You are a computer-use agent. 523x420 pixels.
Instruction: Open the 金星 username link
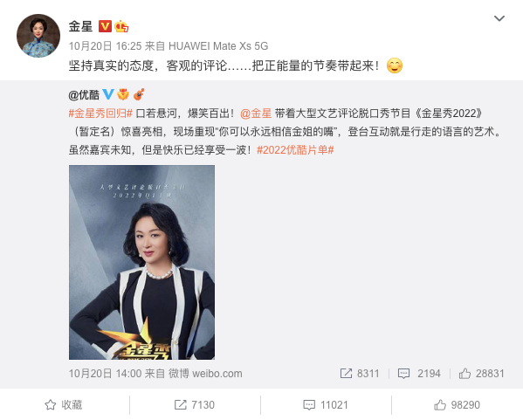pos(80,26)
